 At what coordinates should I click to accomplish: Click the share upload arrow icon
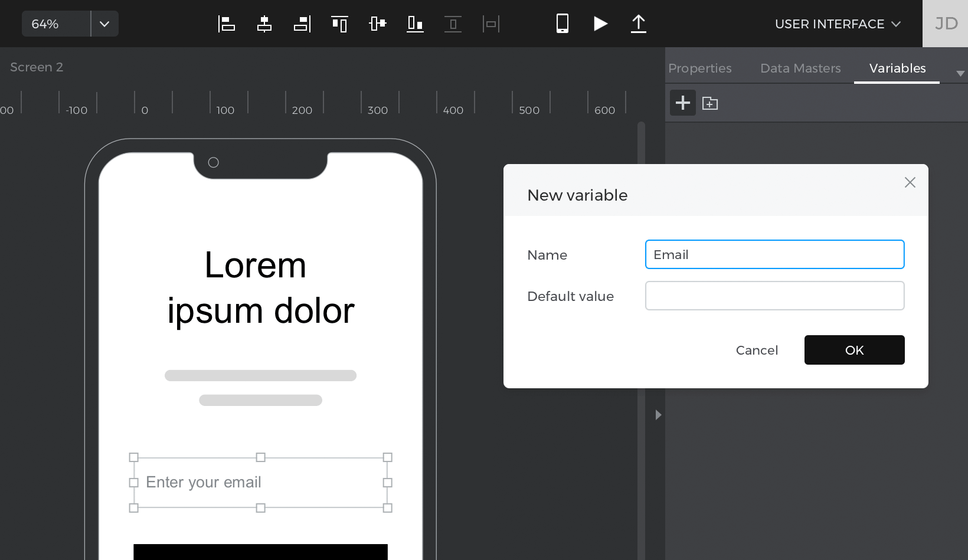coord(639,24)
